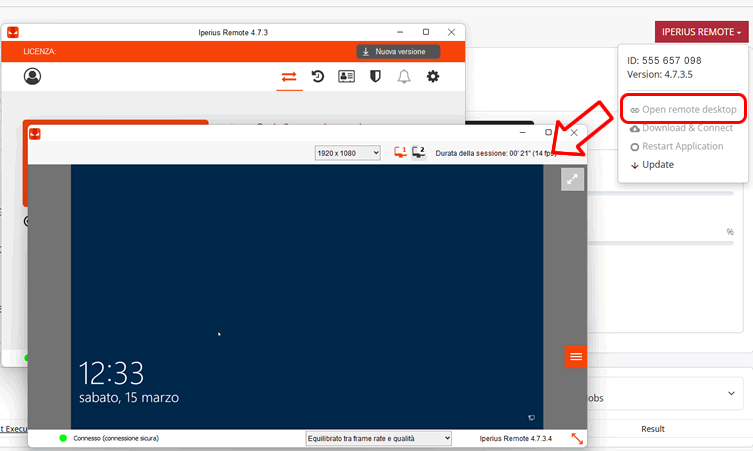The width and height of the screenshot is (753, 451).
Task: Toggle fullscreen with the expand arrows button
Action: click(x=572, y=180)
